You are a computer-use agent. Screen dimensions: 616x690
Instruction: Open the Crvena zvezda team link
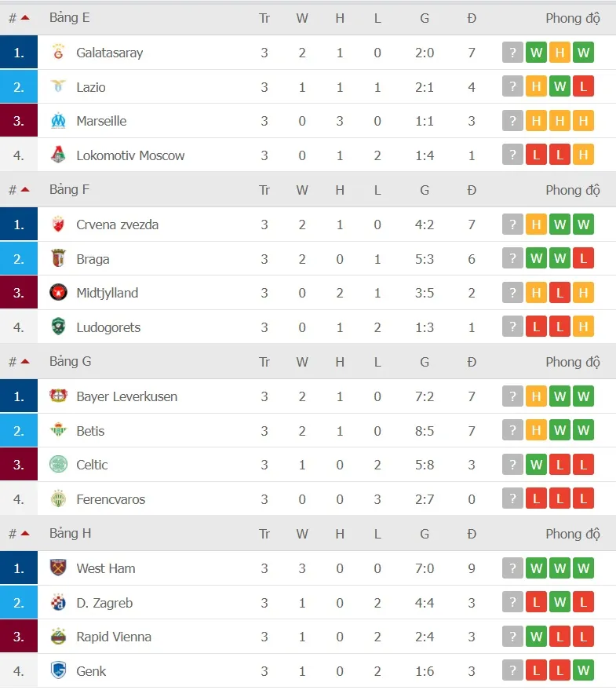(x=118, y=225)
